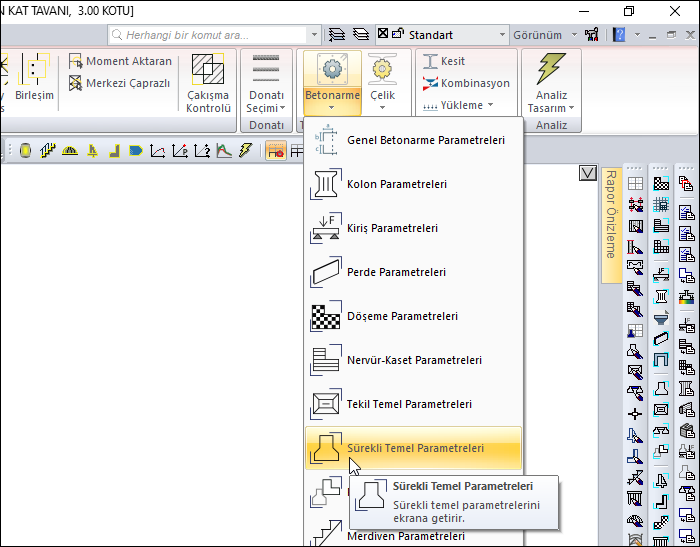Click the Analiz Tasarım lightning icon
This screenshot has width=700, height=547.
550,69
